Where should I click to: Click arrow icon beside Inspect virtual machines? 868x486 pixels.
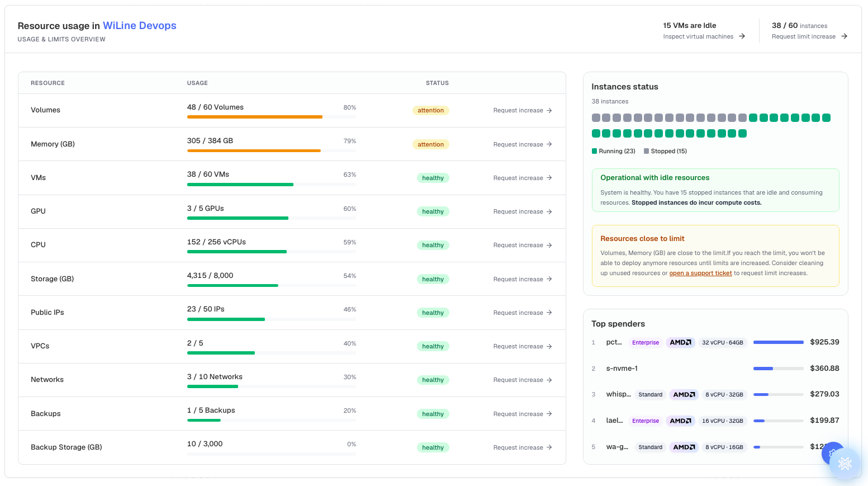[742, 36]
